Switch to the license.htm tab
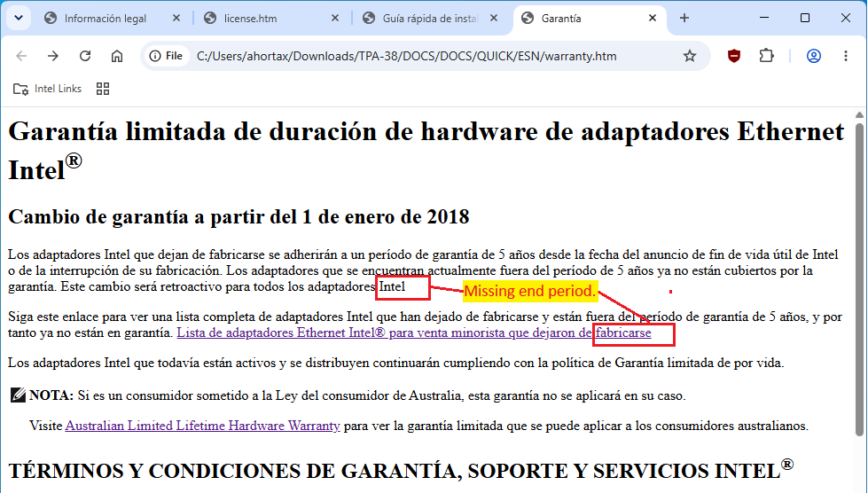Image resolution: width=868 pixels, height=493 pixels. tap(271, 19)
